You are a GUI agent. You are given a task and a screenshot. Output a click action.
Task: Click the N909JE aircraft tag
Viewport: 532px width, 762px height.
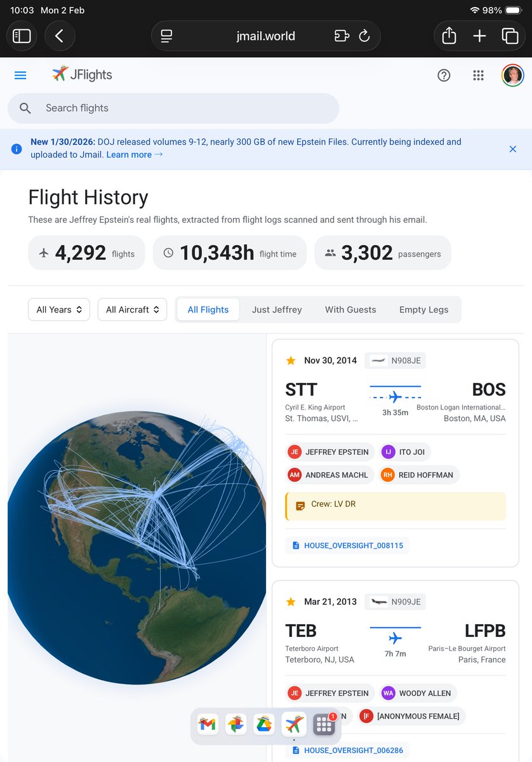click(x=396, y=602)
